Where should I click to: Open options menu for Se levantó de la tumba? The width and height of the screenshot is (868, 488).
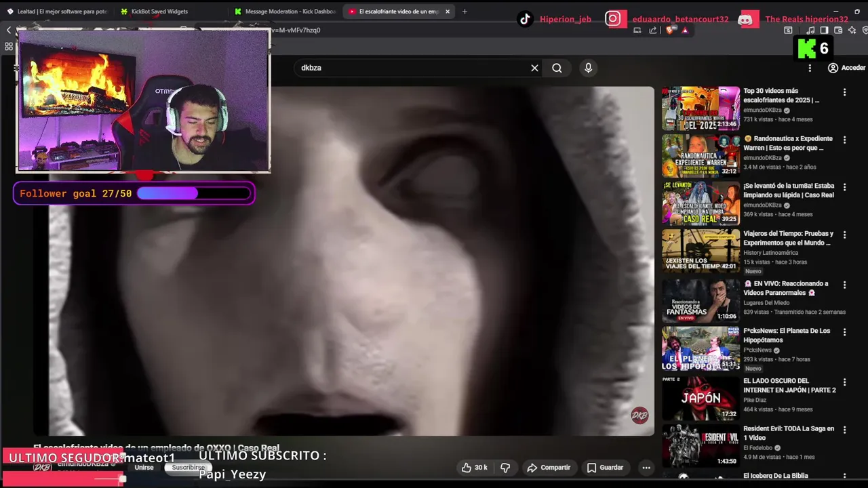(844, 187)
